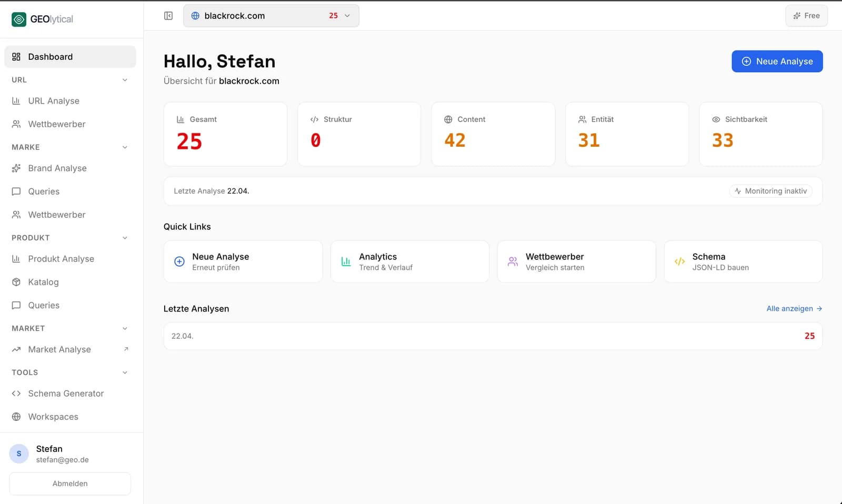Image resolution: width=842 pixels, height=504 pixels.
Task: Collapse sidebar using the panel toggle icon
Action: (168, 16)
